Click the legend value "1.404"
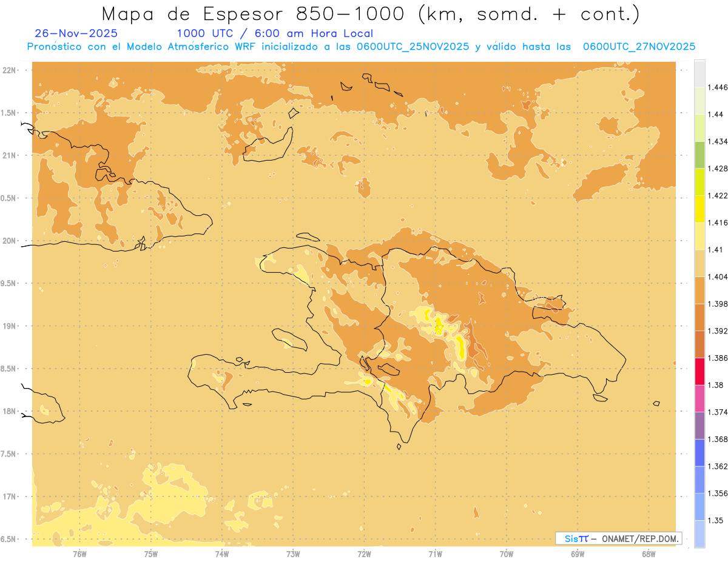Image resolution: width=728 pixels, height=562 pixels. (717, 277)
